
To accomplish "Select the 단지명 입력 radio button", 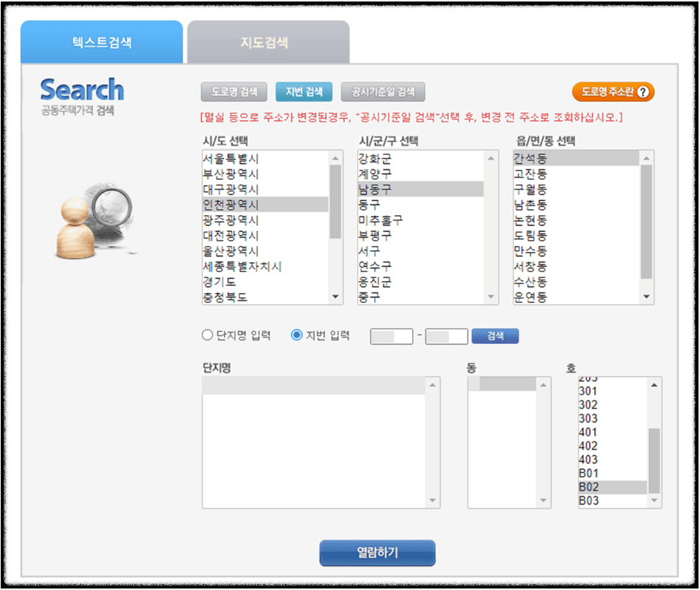I will (x=207, y=335).
